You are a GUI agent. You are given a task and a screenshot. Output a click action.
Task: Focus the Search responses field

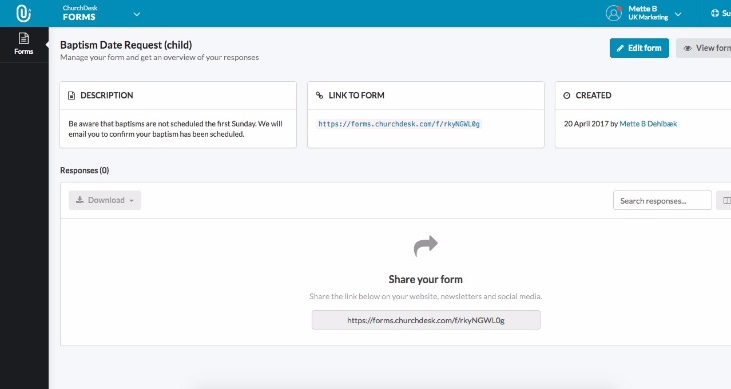click(x=662, y=201)
